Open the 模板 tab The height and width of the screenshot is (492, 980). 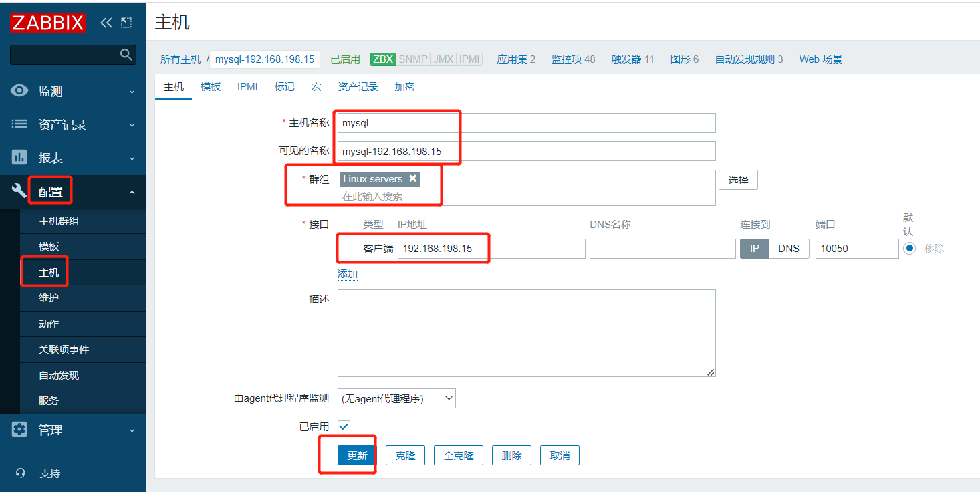click(x=211, y=87)
